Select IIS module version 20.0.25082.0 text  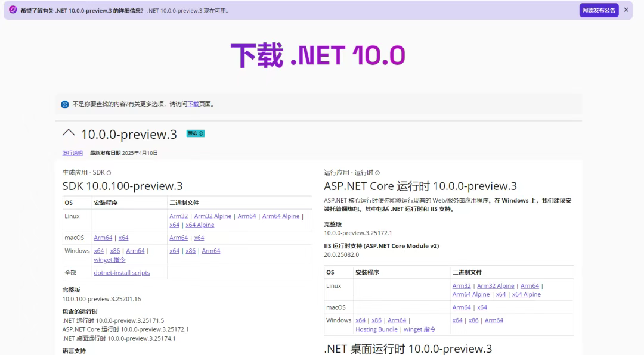341,255
